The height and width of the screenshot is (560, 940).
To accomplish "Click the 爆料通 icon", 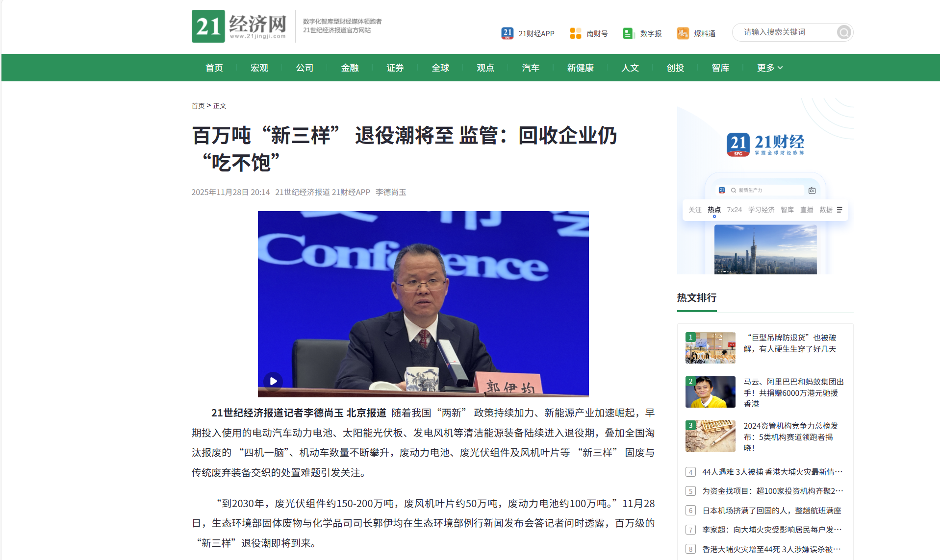I will click(682, 32).
